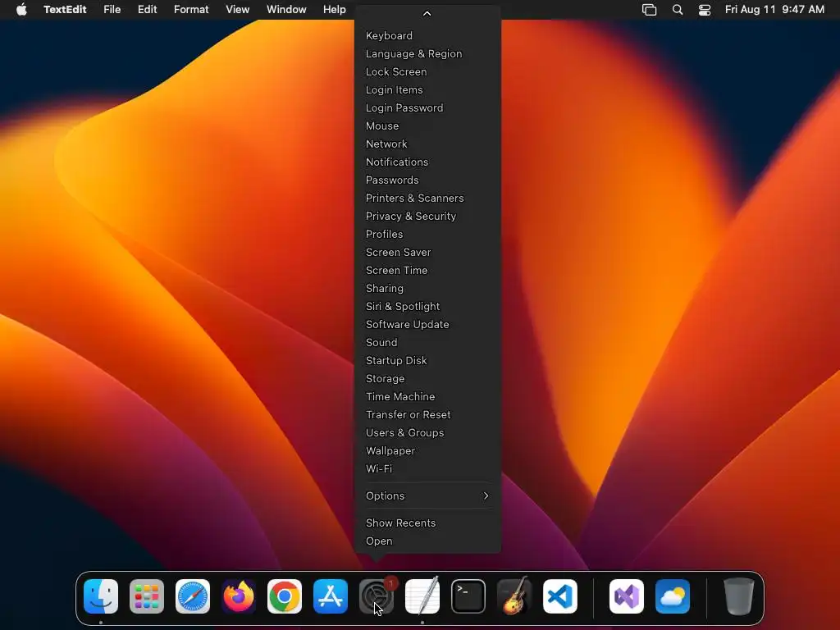Open the View menu

click(x=237, y=10)
